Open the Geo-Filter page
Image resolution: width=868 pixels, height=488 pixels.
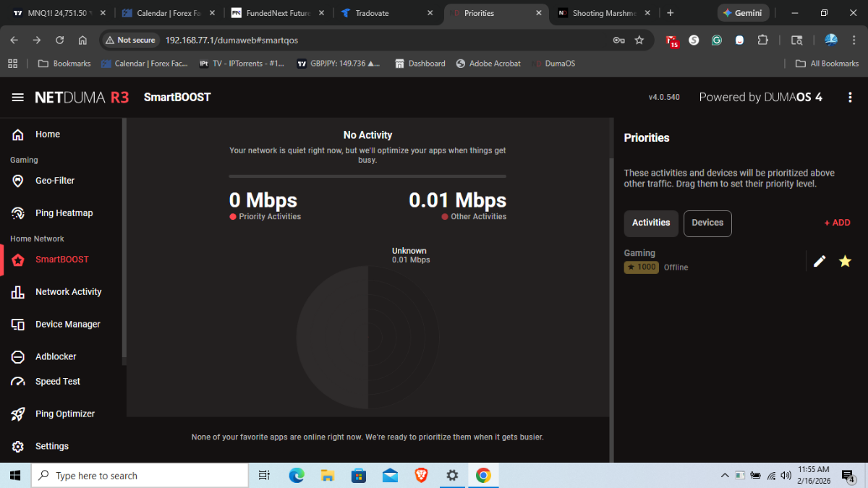pos(54,181)
